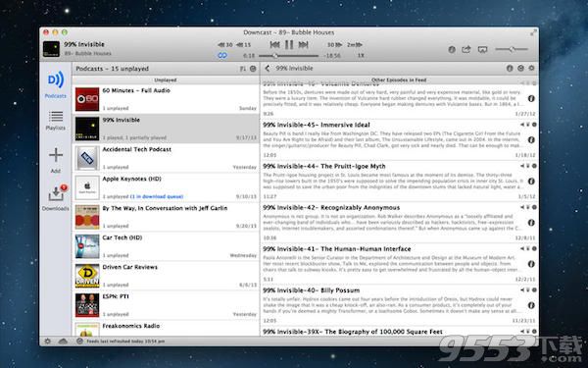Select the Unplayed list header
This screenshot has height=368, width=588.
point(166,80)
